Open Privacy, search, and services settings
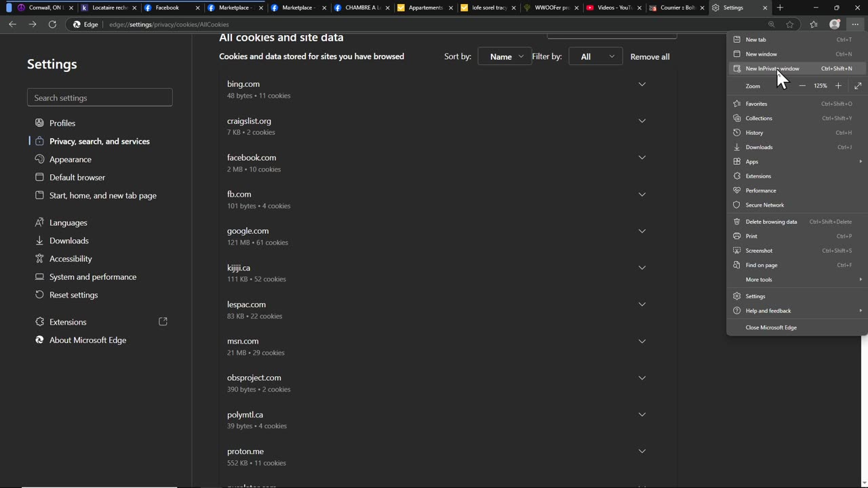The height and width of the screenshot is (488, 868). pos(100,141)
